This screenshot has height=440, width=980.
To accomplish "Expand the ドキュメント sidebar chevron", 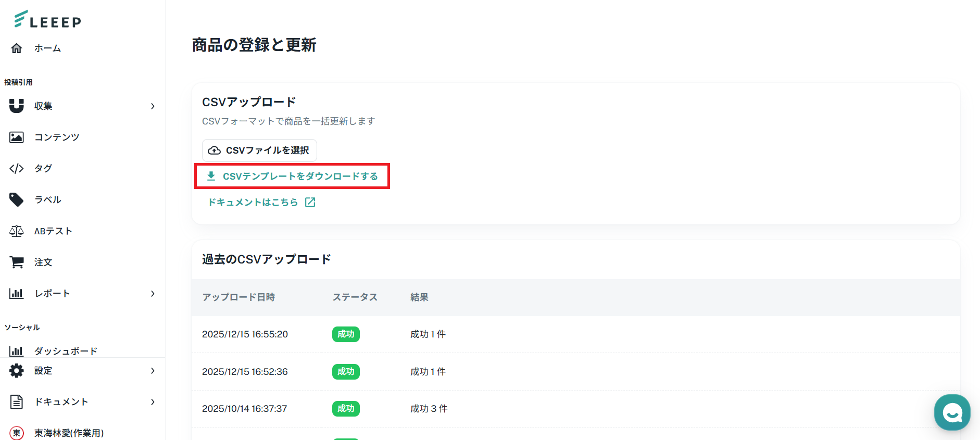I will click(153, 402).
